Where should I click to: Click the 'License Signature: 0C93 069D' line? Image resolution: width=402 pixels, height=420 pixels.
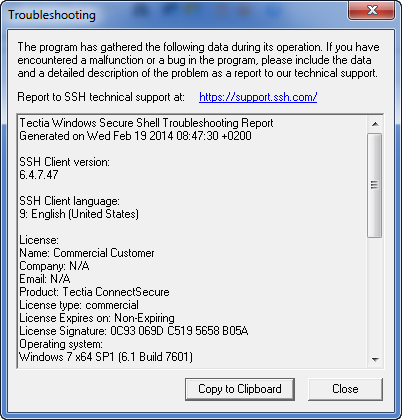[x=134, y=331]
